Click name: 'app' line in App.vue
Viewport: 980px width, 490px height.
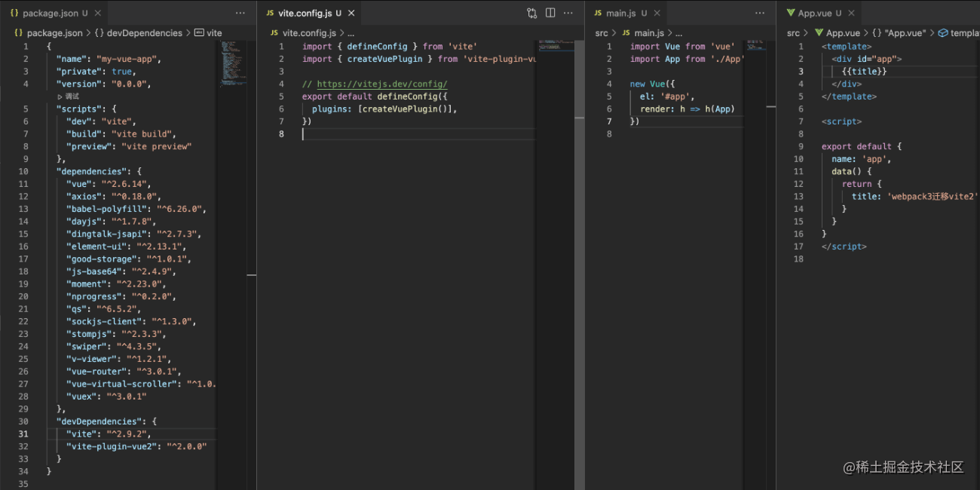coord(862,159)
